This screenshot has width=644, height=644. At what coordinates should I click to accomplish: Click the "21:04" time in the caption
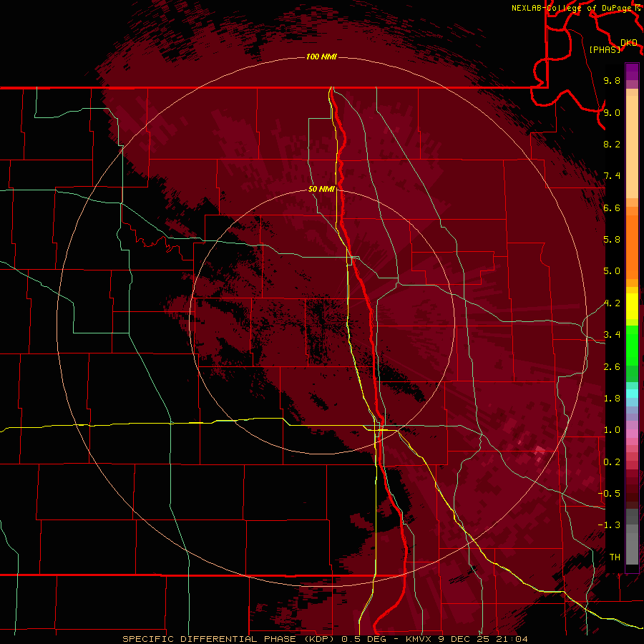click(512, 639)
